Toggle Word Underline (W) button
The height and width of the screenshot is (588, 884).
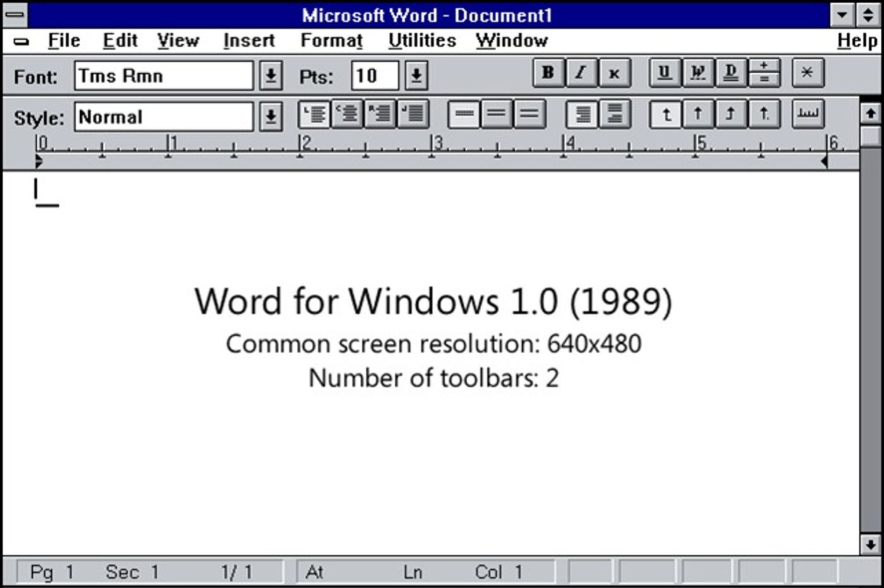click(697, 73)
